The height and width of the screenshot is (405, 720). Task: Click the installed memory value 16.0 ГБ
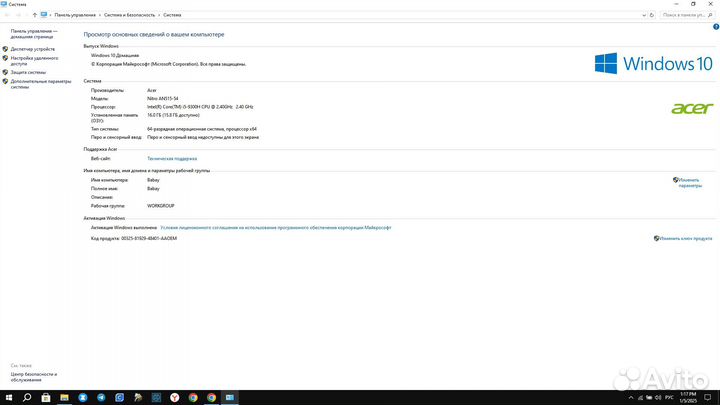tap(173, 115)
